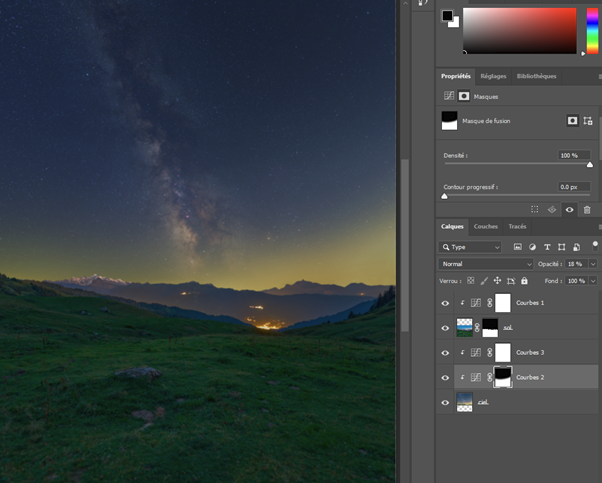Add a vector mask from Propriétés
This screenshot has height=483, width=602.
[588, 121]
